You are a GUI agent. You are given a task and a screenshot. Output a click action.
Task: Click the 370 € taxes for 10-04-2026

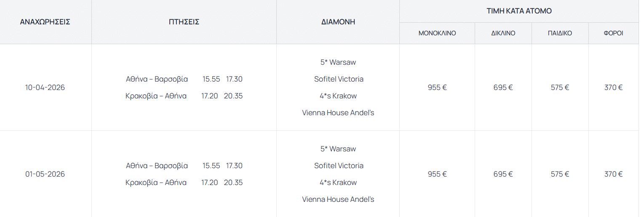(613, 87)
